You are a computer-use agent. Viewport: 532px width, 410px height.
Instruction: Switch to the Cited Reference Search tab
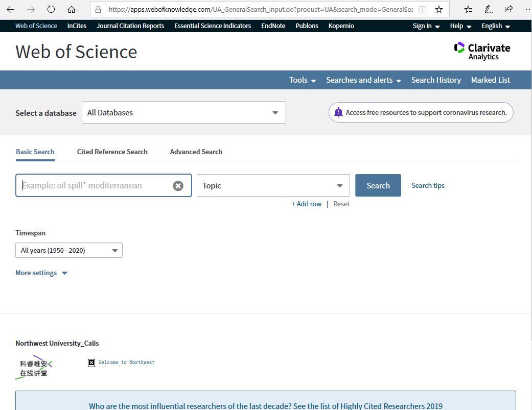(x=112, y=152)
